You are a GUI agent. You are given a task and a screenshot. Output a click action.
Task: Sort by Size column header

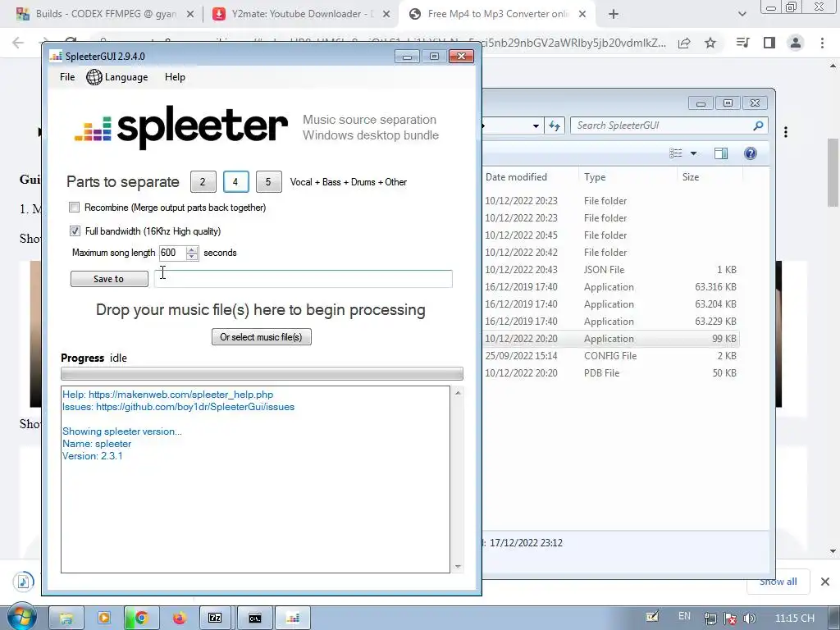click(x=691, y=177)
